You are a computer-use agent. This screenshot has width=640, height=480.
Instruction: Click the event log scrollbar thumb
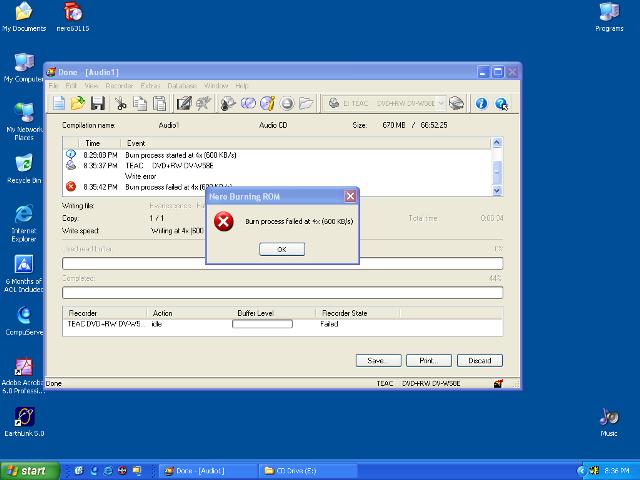pos(497,171)
